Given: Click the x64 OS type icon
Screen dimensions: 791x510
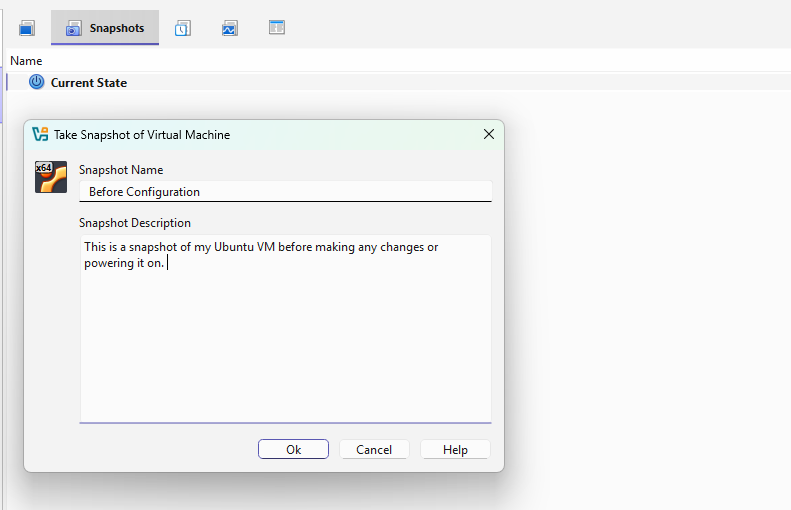Looking at the screenshot, I should [51, 176].
